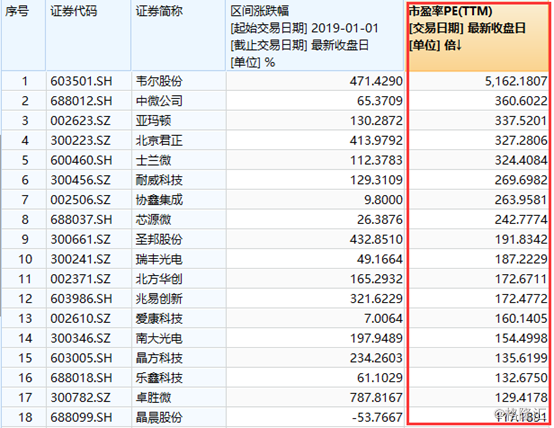Select stock name 士兰微
Viewport: 554px width, 428px height.
pos(153,160)
